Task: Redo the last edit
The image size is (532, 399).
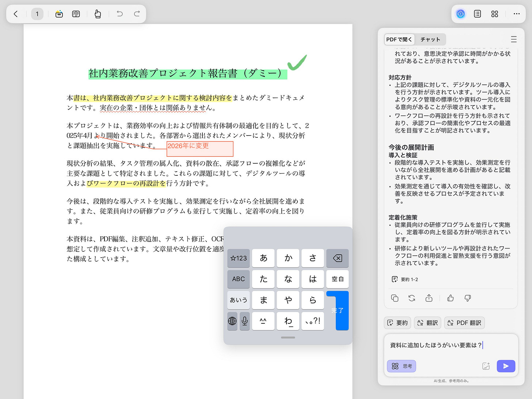Action: pyautogui.click(x=137, y=14)
